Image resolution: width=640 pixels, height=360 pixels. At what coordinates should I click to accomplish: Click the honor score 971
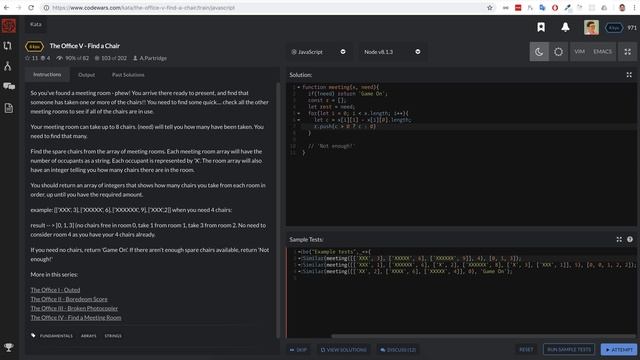click(632, 28)
